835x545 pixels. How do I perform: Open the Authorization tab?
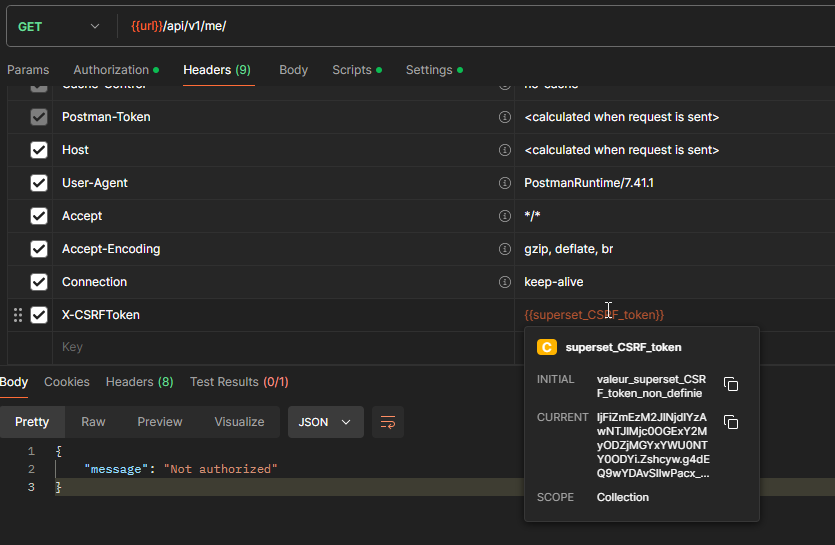pyautogui.click(x=116, y=70)
